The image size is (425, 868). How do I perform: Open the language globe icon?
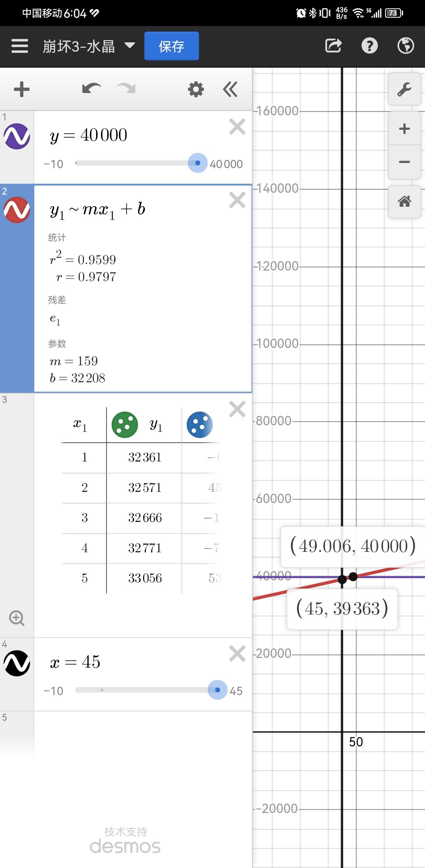pyautogui.click(x=405, y=46)
